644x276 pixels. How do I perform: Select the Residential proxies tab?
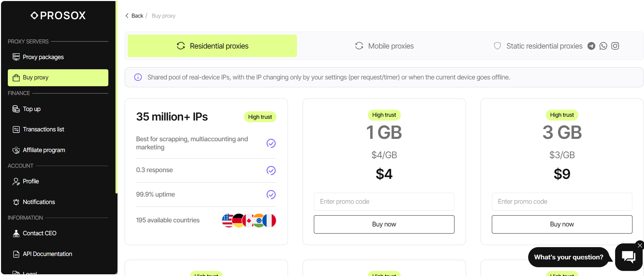tap(212, 46)
